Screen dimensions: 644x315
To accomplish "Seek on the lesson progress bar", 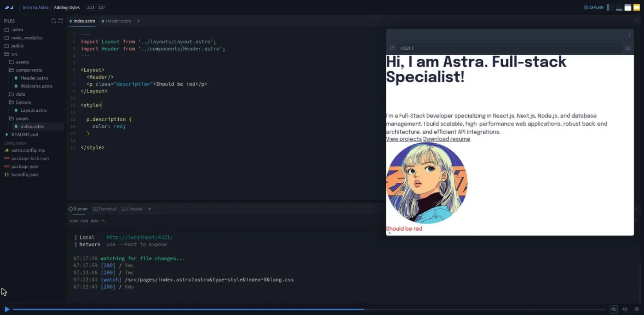I will [309, 309].
